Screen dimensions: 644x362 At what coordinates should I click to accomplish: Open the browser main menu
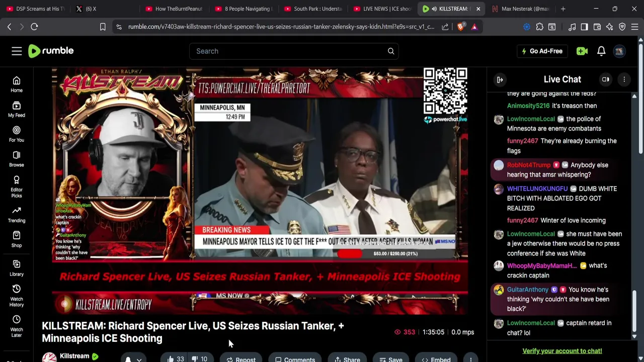point(635,27)
